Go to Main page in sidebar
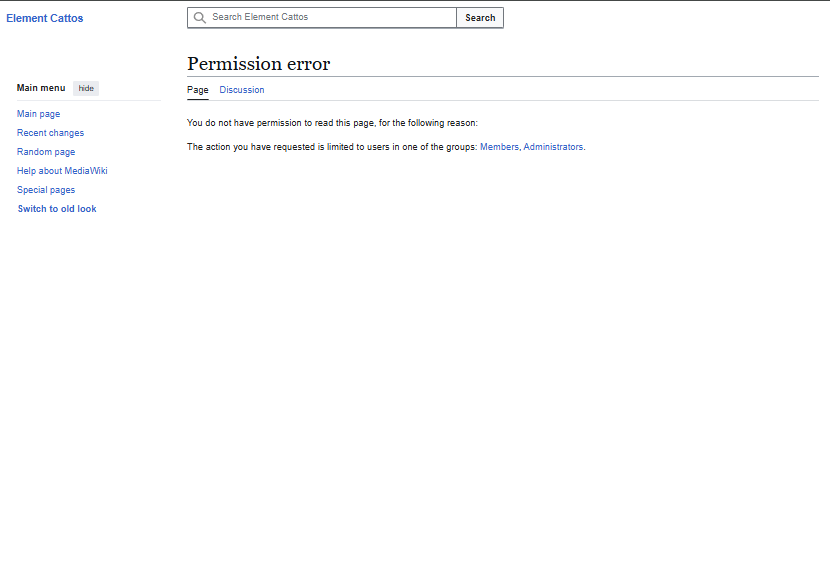 tap(38, 114)
